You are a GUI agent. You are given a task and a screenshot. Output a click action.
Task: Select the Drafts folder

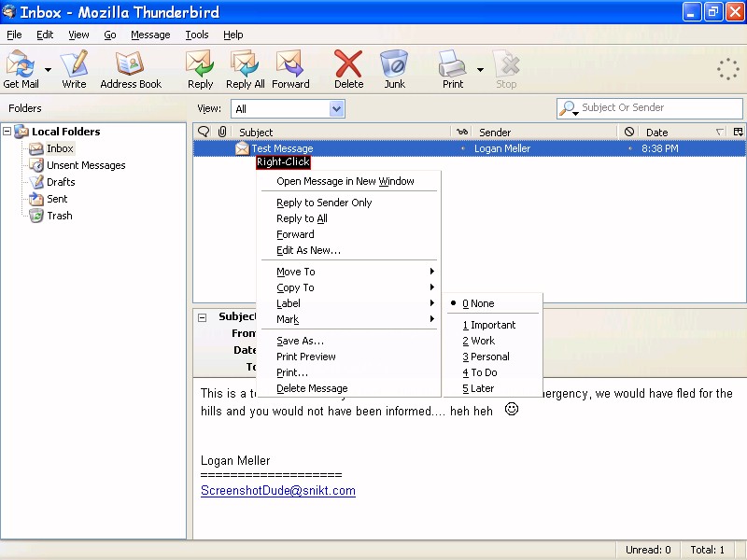point(61,182)
